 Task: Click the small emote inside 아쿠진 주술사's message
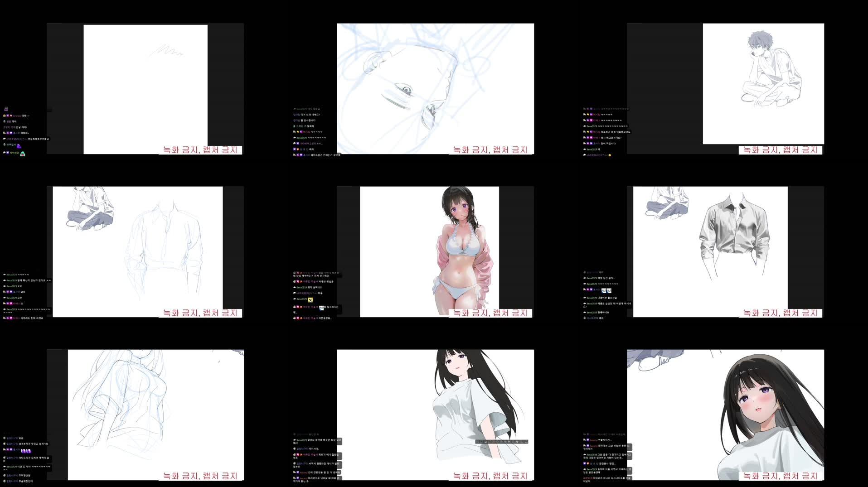pyautogui.click(x=321, y=308)
